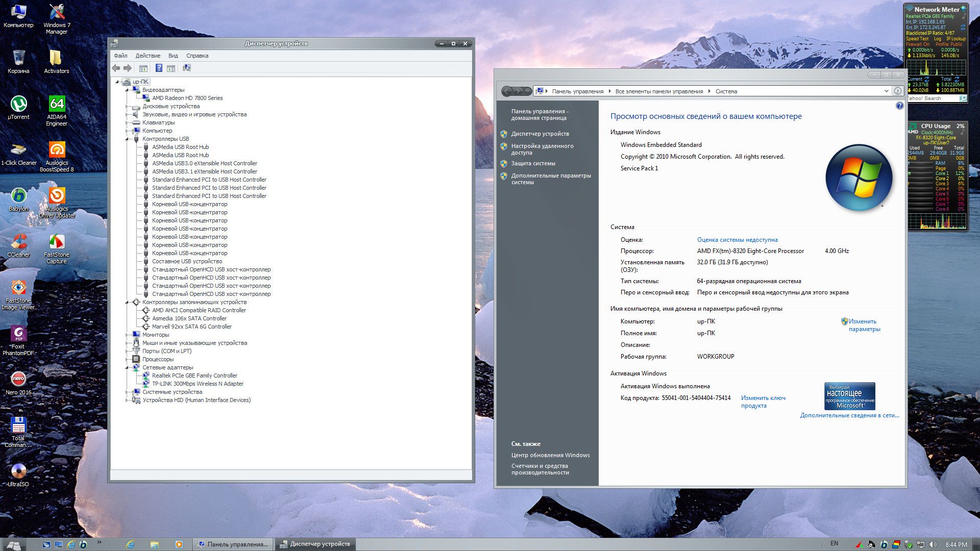Screen dimensions: 980x551
Task: Open the UltraISO desktop icon
Action: pyautogui.click(x=18, y=475)
